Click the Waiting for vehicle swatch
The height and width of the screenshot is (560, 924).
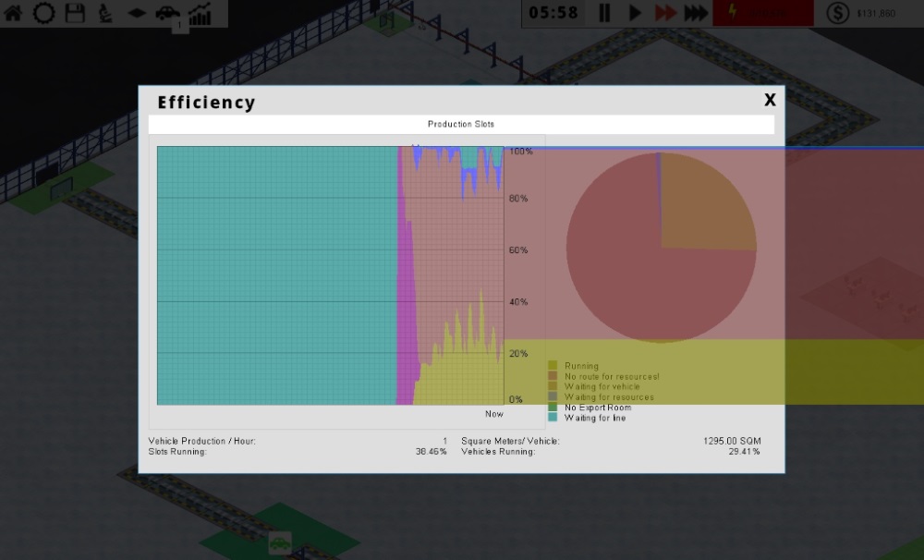pos(553,386)
